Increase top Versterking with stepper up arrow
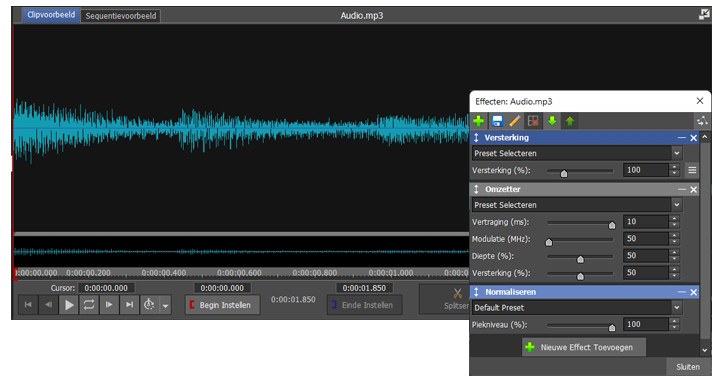This screenshot has width=722, height=389. (x=674, y=167)
